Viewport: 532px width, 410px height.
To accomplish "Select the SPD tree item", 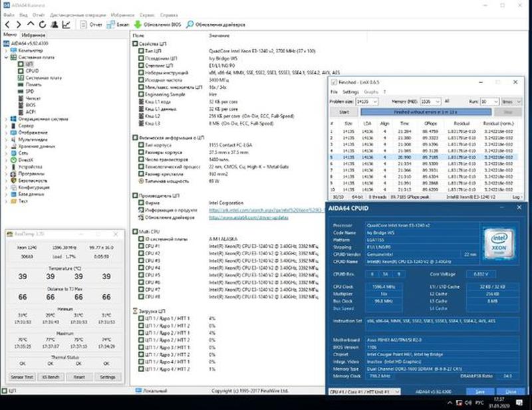I will coord(26,91).
